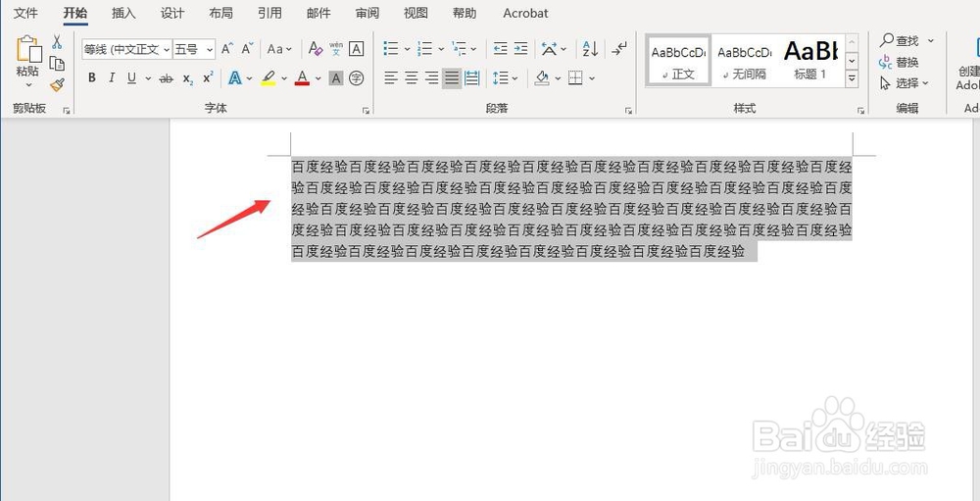Center align text
Viewport: 980px width, 501px height.
(x=412, y=78)
